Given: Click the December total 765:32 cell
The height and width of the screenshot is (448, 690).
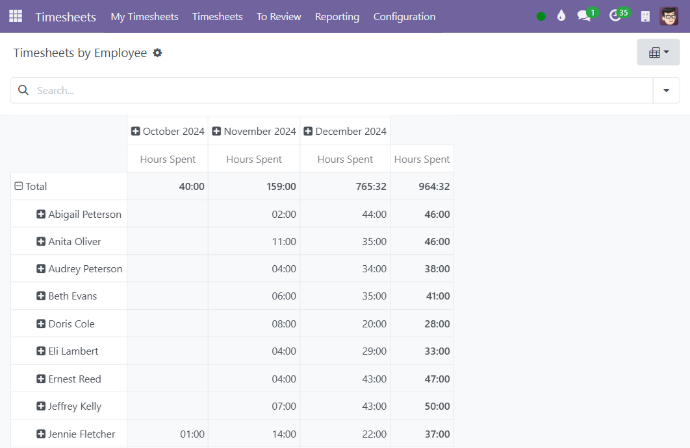Looking at the screenshot, I should tap(345, 186).
